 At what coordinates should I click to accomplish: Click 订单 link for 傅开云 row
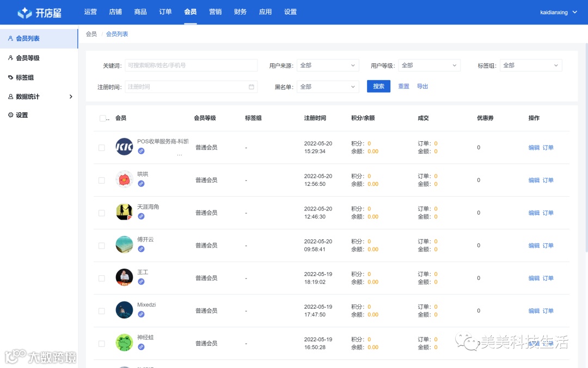click(548, 245)
